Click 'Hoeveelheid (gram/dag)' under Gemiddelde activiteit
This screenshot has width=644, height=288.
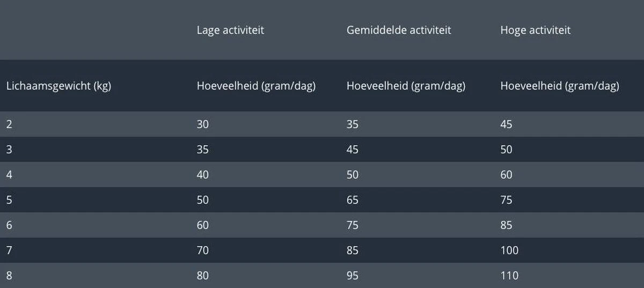click(406, 86)
